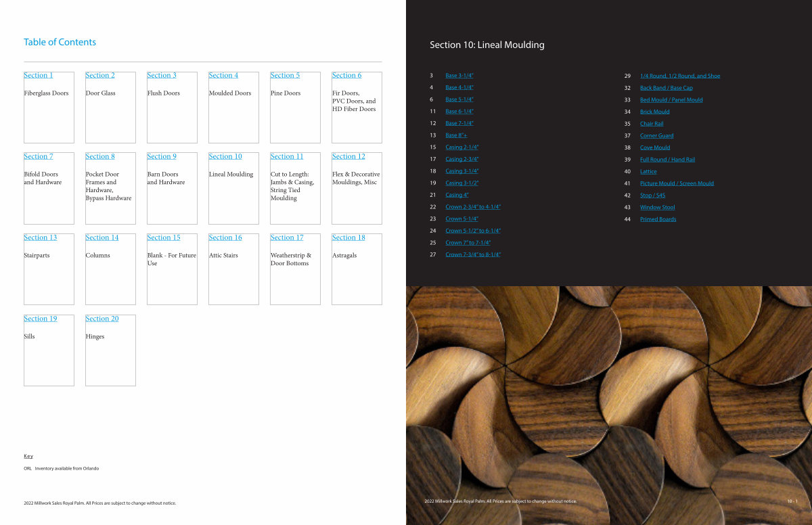Open Crown 5-1/2" to 6-1/4" link
812x525 pixels.
472,231
